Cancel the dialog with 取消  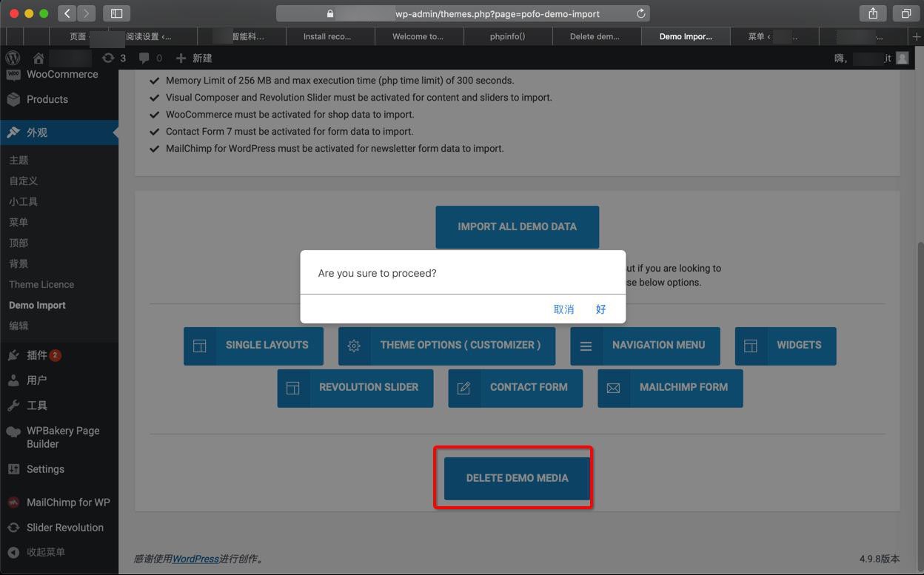[563, 309]
